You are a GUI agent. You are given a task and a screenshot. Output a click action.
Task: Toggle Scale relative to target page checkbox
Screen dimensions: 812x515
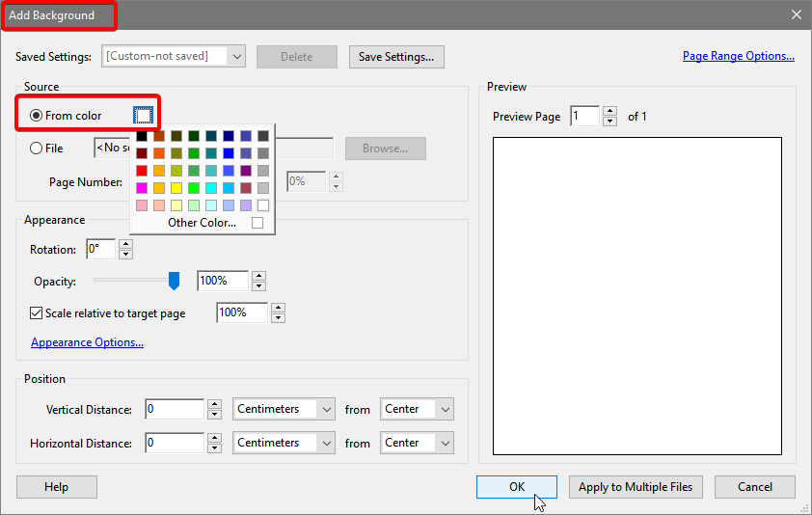pos(37,313)
